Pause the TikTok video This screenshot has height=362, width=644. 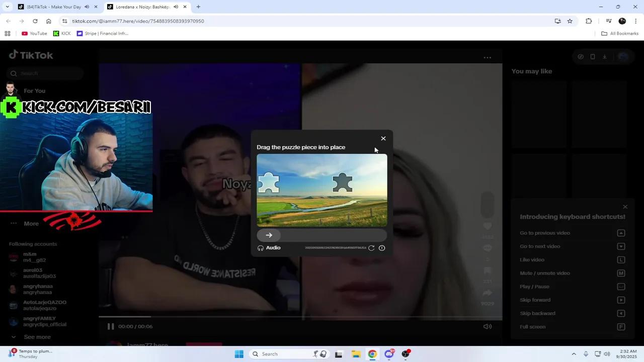pos(111,326)
